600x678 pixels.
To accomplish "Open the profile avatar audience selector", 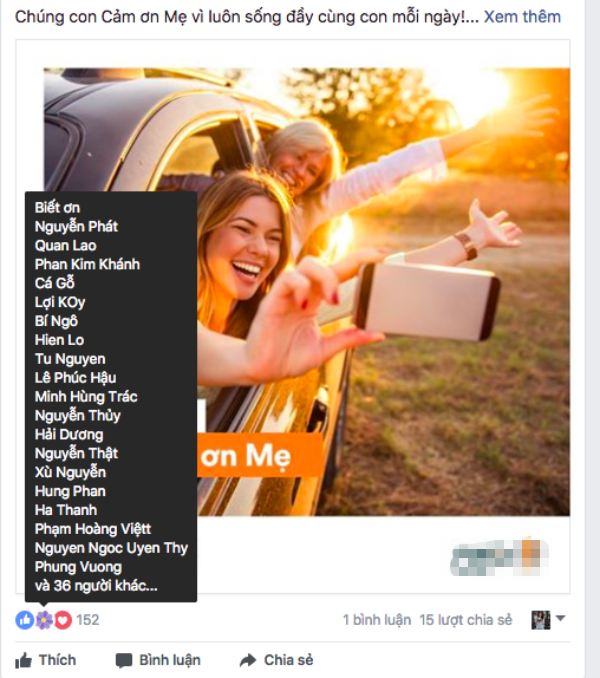I will 541,620.
